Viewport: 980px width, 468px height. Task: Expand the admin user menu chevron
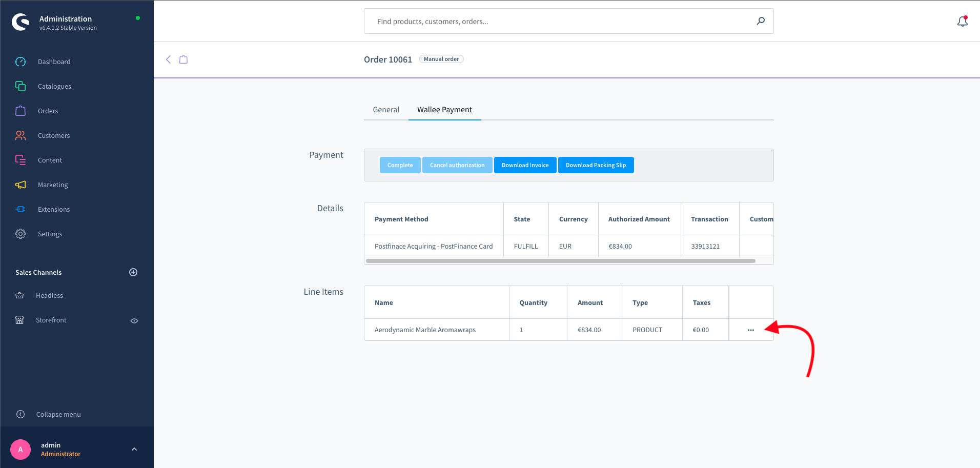coord(134,450)
